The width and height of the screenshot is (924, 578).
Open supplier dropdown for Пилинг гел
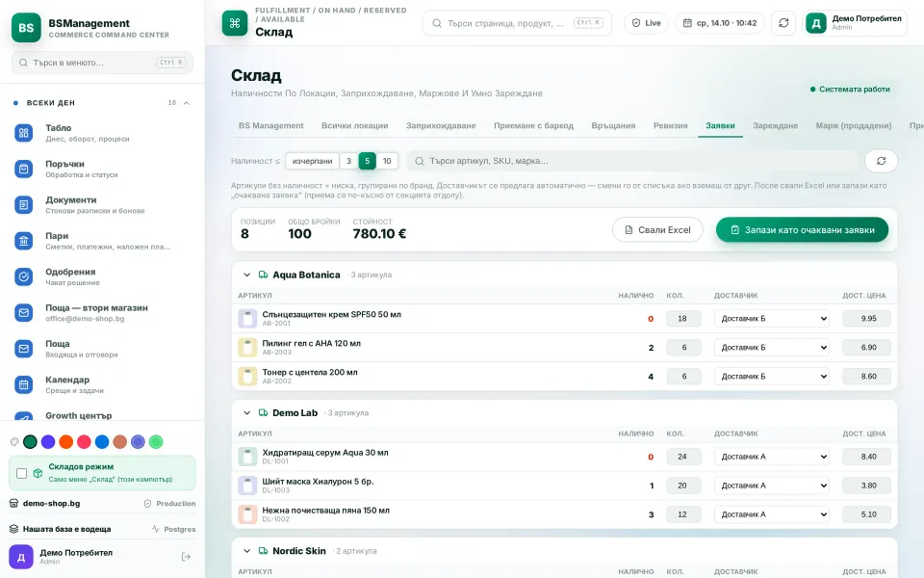[772, 348]
